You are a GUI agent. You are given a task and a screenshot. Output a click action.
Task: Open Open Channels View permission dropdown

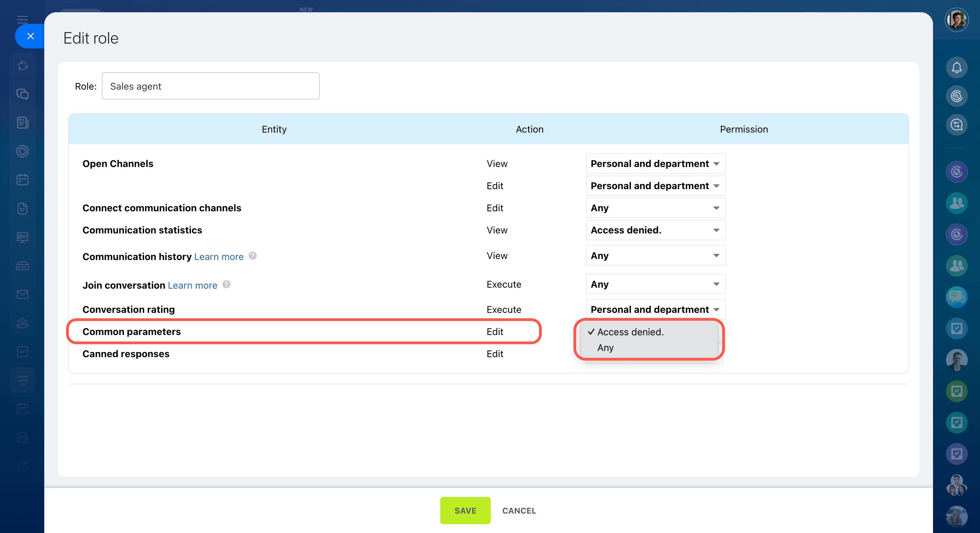pyautogui.click(x=655, y=164)
